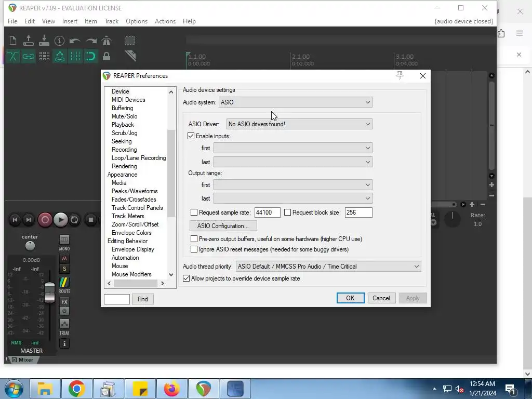Click the Redo toolbar icon
The width and height of the screenshot is (532, 399).
tap(90, 41)
